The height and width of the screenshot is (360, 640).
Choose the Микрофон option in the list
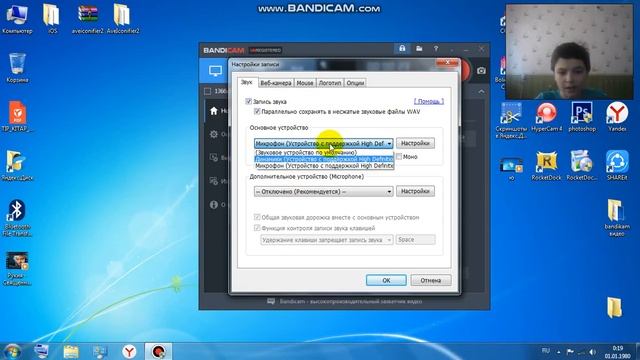coord(324,166)
